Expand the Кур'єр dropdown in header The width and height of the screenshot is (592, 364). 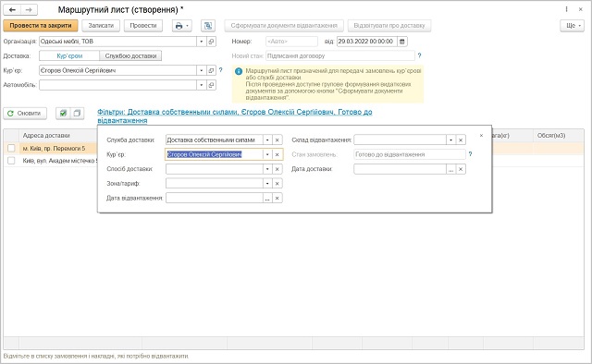pos(202,70)
